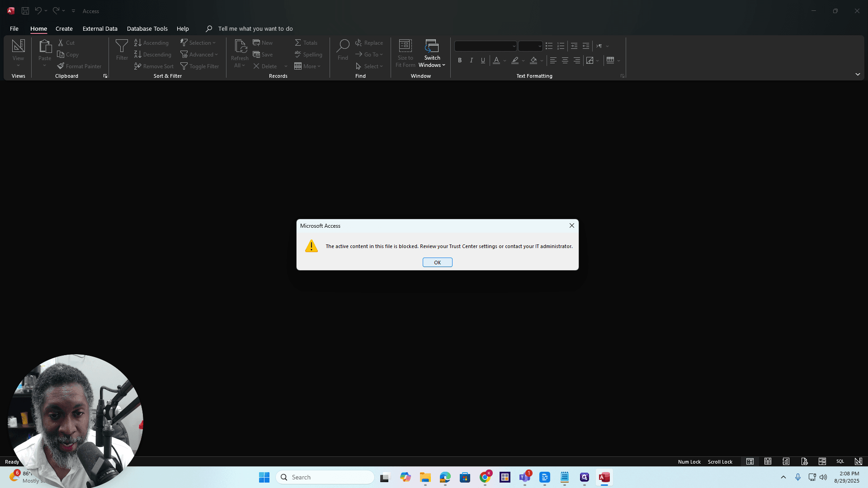Click the Design View icon in status bar
This screenshot has height=488, width=868.
tap(858, 461)
